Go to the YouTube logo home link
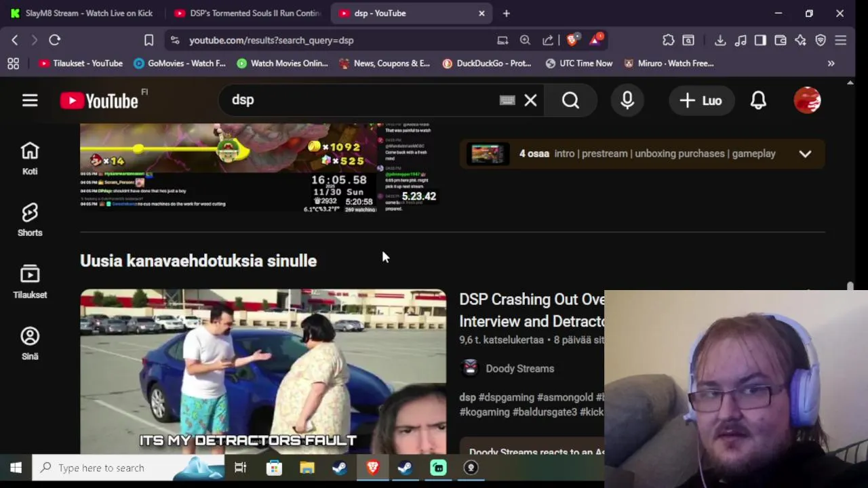Viewport: 868px width, 488px height. [x=99, y=101]
